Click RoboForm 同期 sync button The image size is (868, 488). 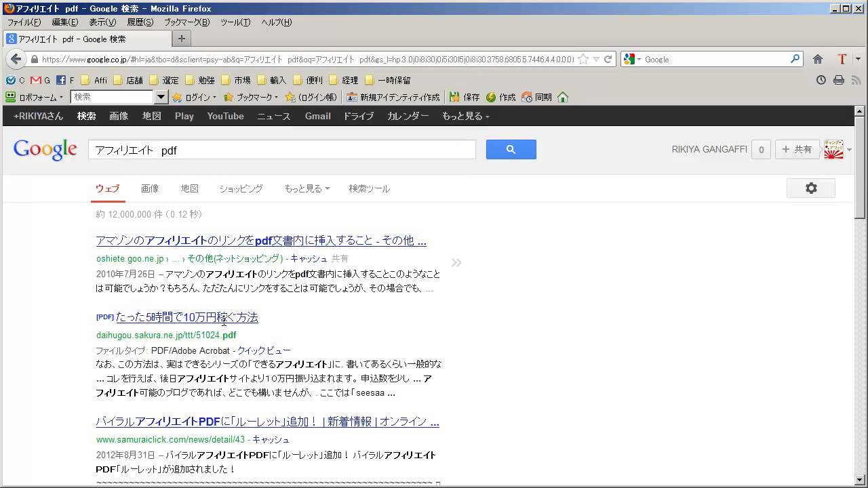[x=536, y=97]
